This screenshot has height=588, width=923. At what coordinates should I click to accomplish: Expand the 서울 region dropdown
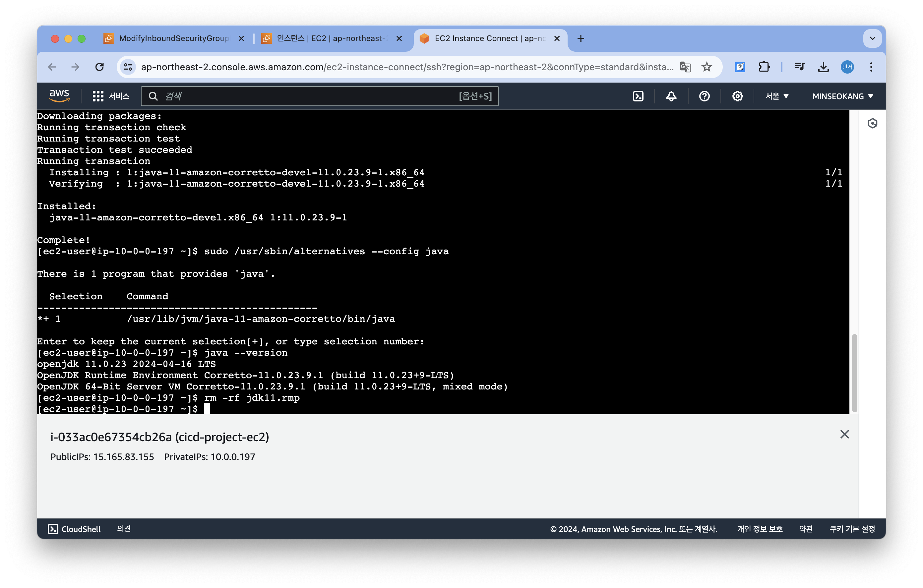click(x=776, y=96)
